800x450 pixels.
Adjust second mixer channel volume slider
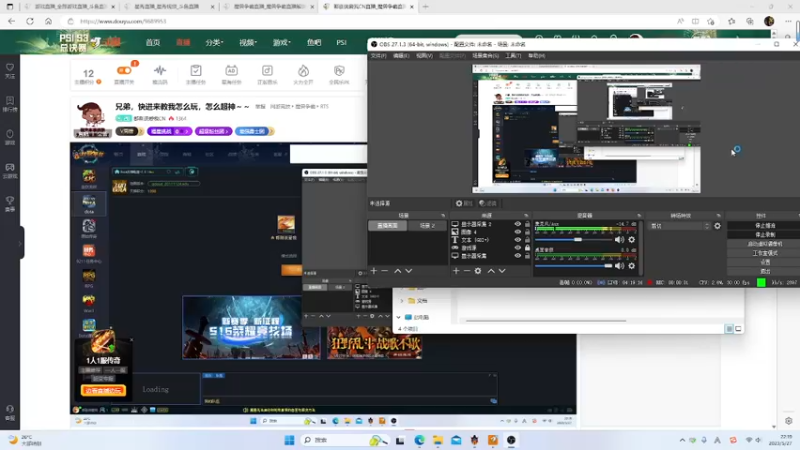tap(573, 265)
